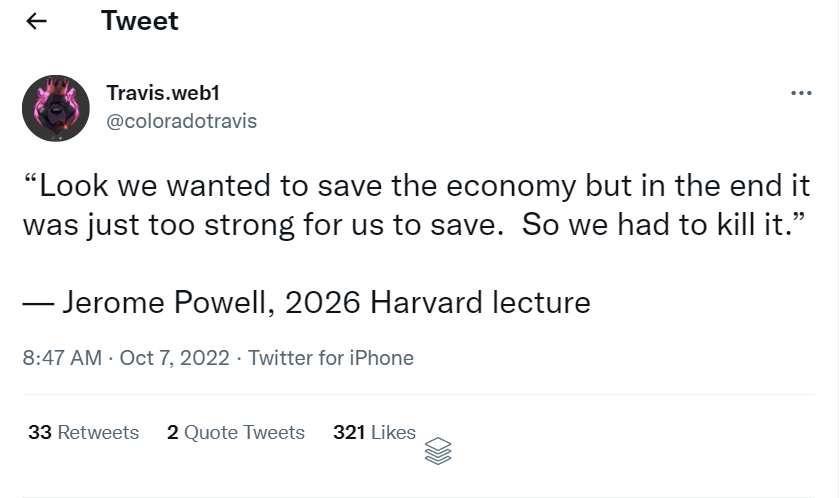Visit the @coloradotravis handle

click(x=181, y=121)
